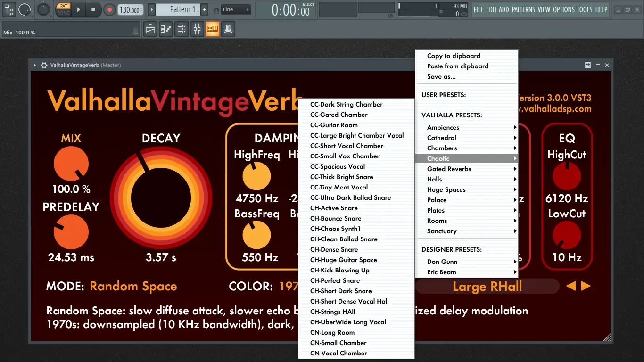Expand the Chambers preset submenu
644x362 pixels.
pos(467,148)
